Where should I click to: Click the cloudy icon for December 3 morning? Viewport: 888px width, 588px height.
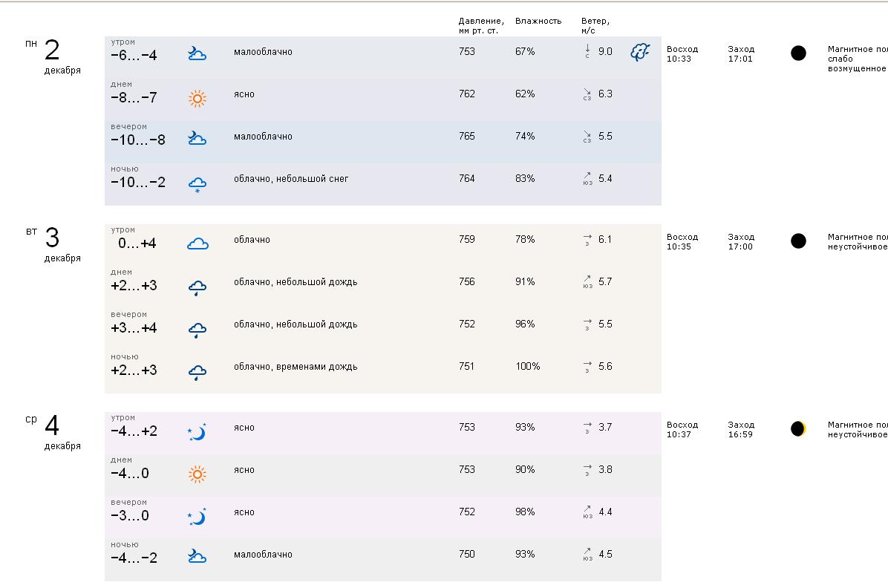pos(197,244)
